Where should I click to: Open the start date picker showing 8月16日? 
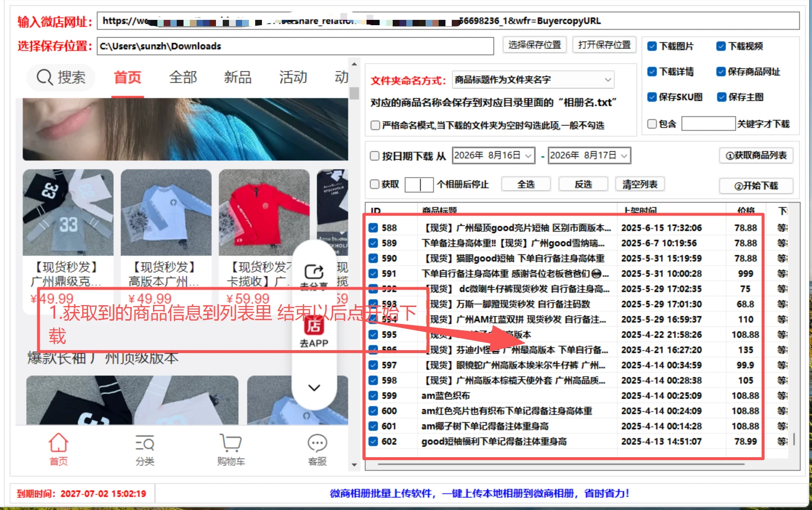pos(493,155)
